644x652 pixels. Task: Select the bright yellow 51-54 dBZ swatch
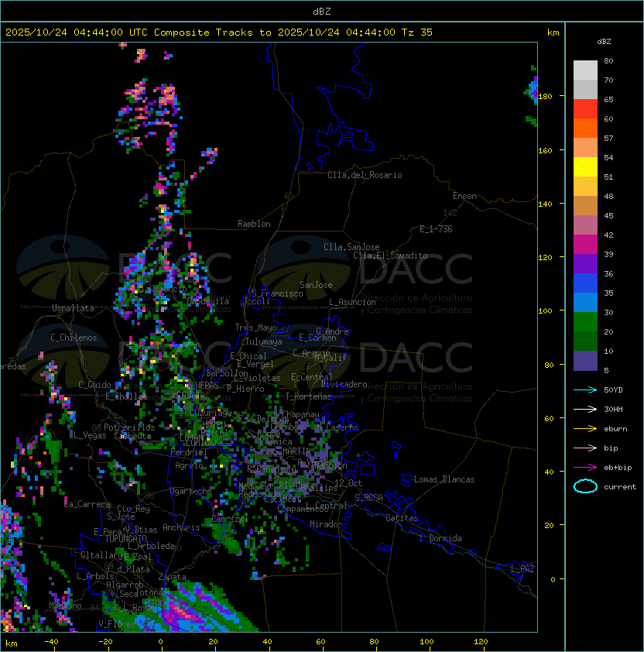(x=585, y=166)
